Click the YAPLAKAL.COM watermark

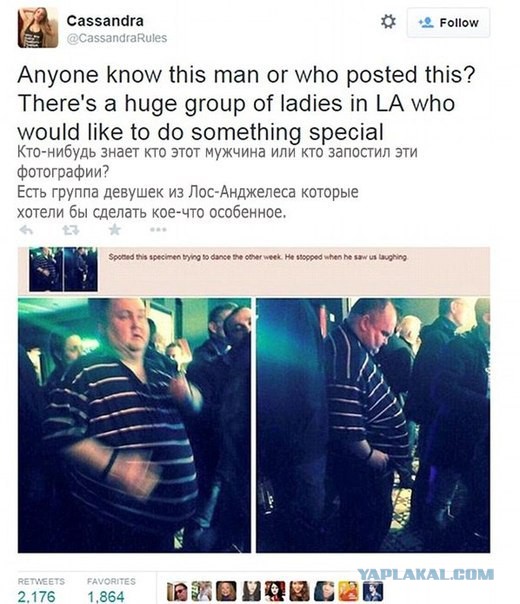[x=425, y=574]
